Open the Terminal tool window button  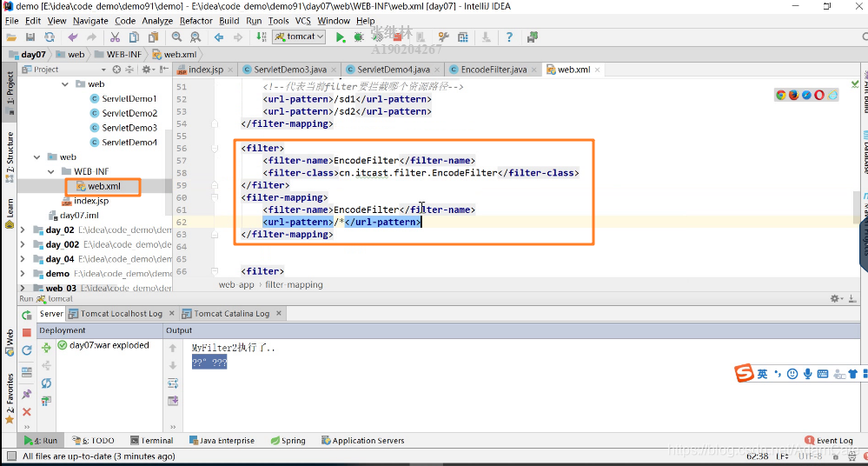point(152,441)
